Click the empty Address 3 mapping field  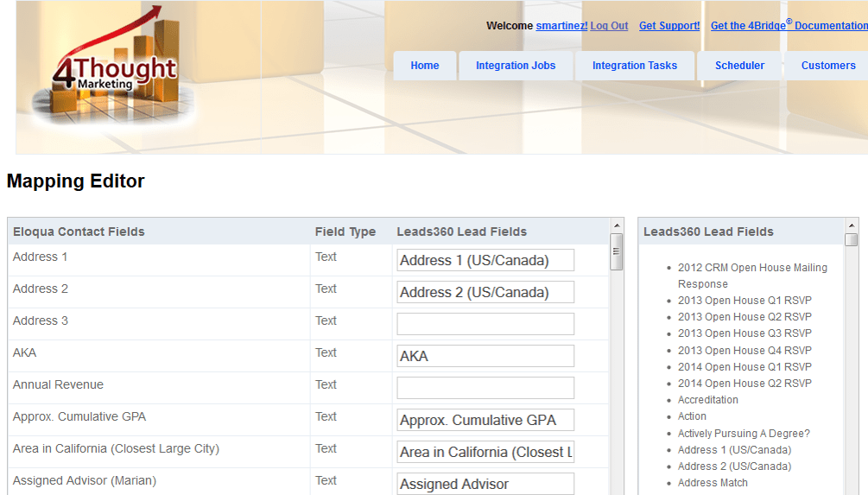[485, 324]
